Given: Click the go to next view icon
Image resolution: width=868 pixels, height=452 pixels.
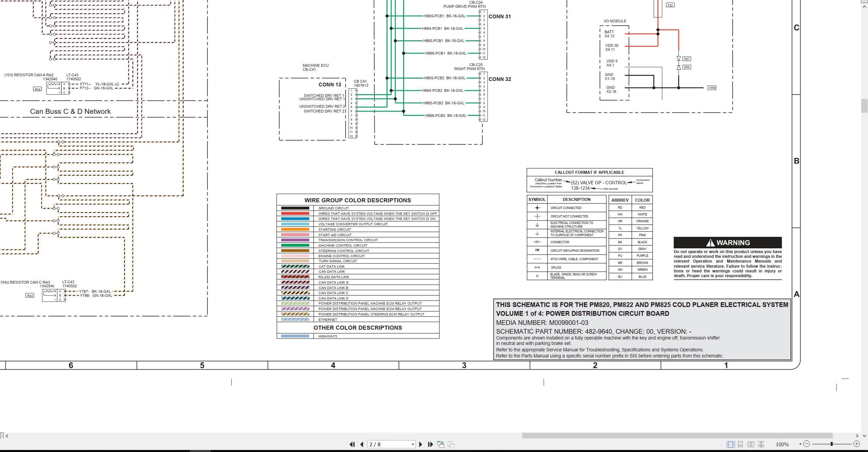Looking at the screenshot, I should click(x=451, y=444).
